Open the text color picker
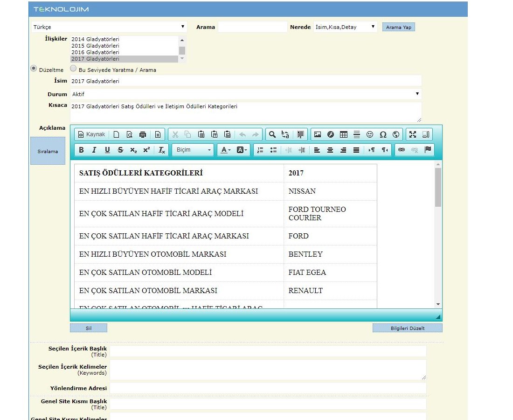Screen dimensions: 513x420 click(225, 150)
